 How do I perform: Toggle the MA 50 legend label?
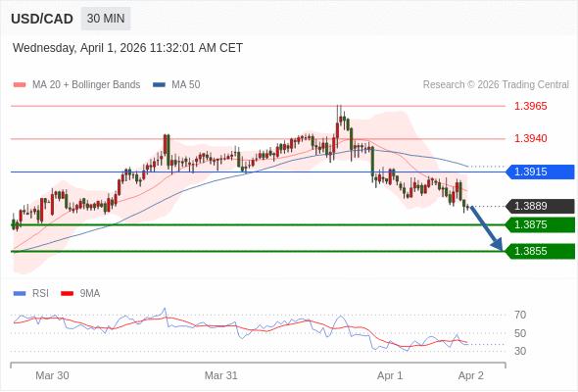point(186,85)
